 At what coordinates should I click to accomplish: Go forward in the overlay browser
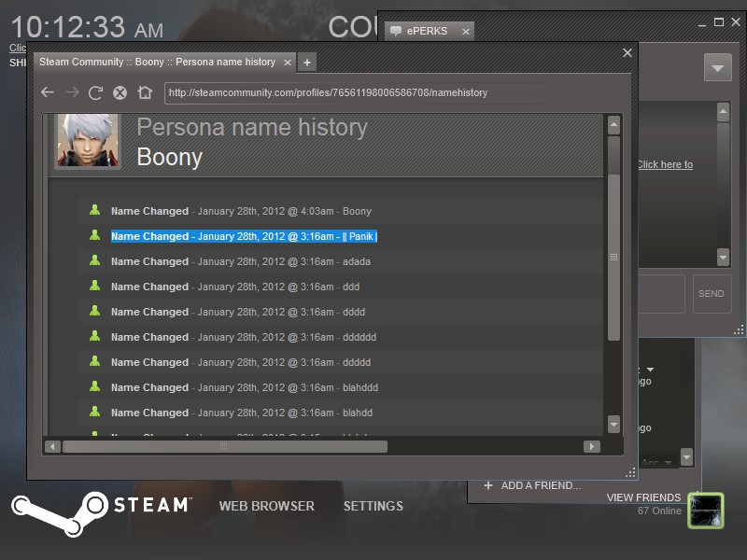click(72, 91)
